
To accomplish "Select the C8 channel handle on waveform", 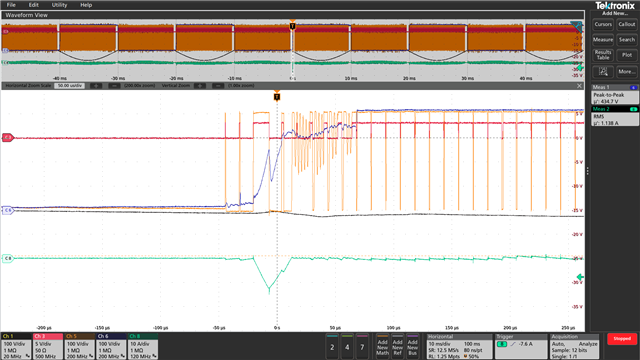I will (8, 258).
